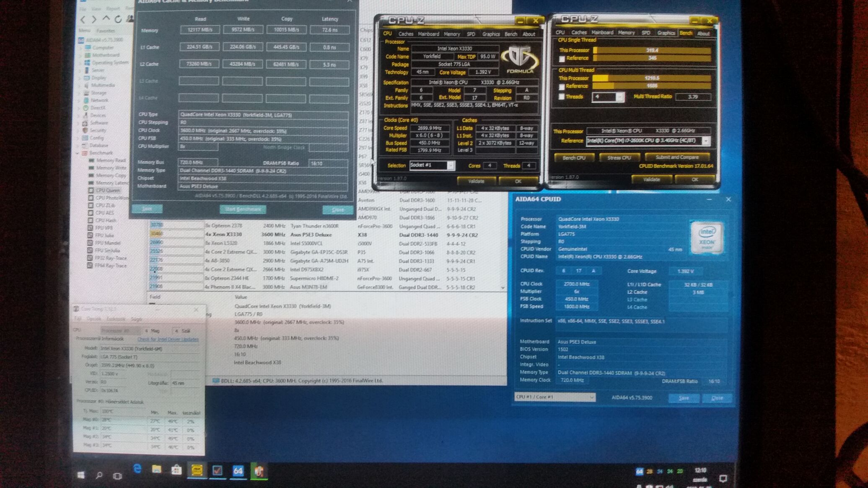The width and height of the screenshot is (868, 488).
Task: Click the AIDA64 forward navigation arrow
Action: click(x=94, y=19)
